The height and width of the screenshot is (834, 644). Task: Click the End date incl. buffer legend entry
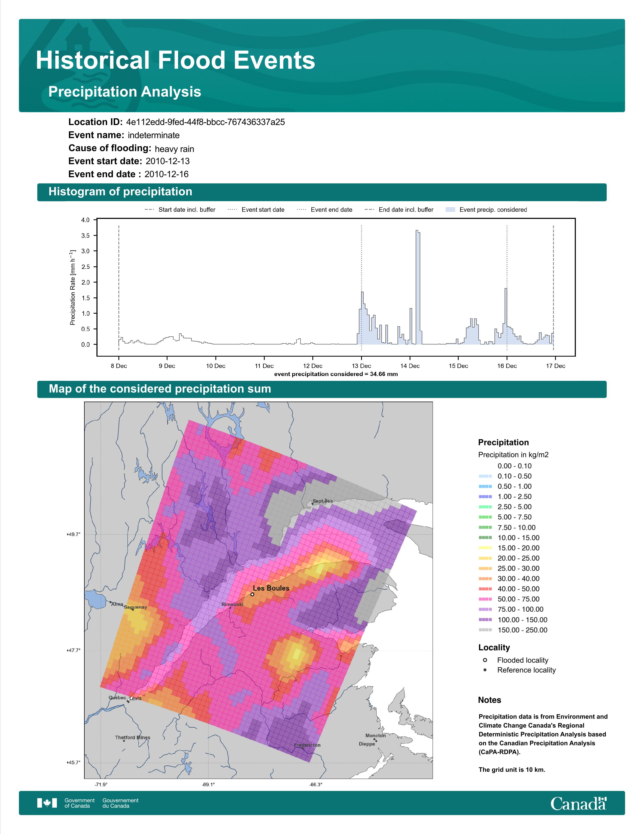(x=399, y=210)
